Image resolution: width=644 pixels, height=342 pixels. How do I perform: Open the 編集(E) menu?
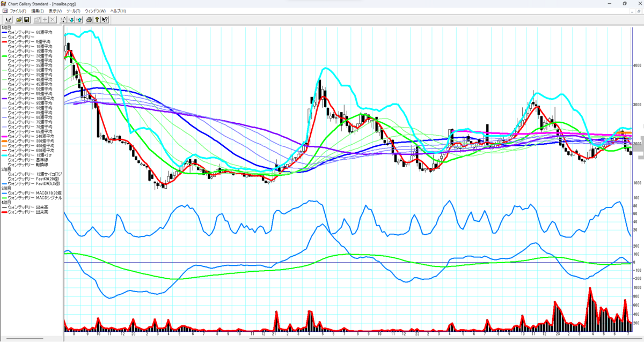point(38,11)
